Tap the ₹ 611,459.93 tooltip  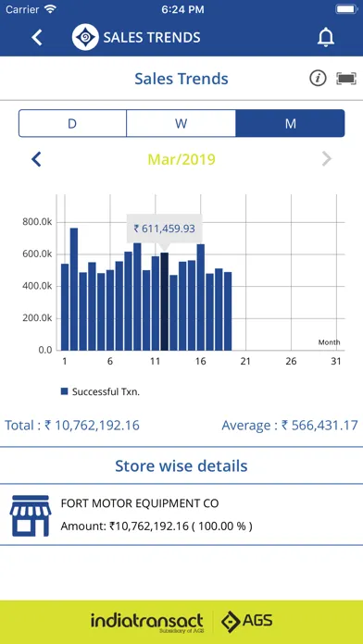point(165,229)
